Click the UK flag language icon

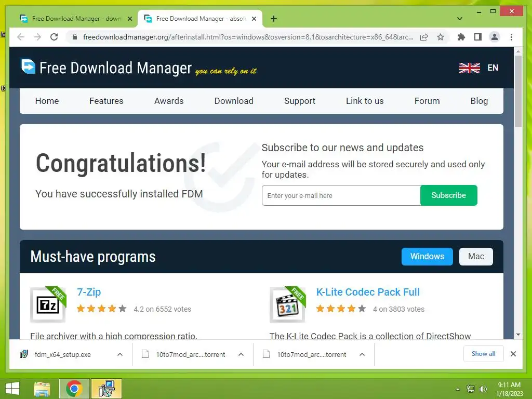469,68
